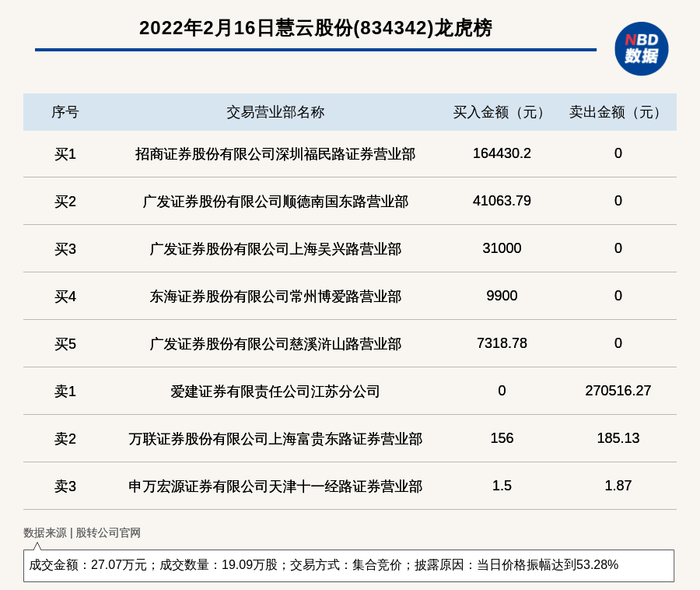Select 广发证券 顺德南国东路营业部 entry
This screenshot has width=700, height=590.
(x=275, y=202)
